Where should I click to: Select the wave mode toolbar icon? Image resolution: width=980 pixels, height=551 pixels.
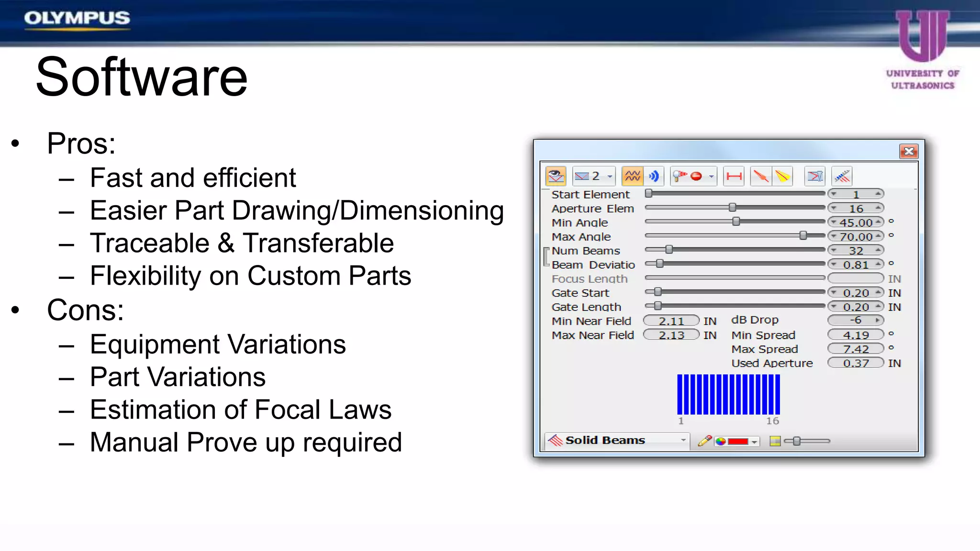(632, 176)
